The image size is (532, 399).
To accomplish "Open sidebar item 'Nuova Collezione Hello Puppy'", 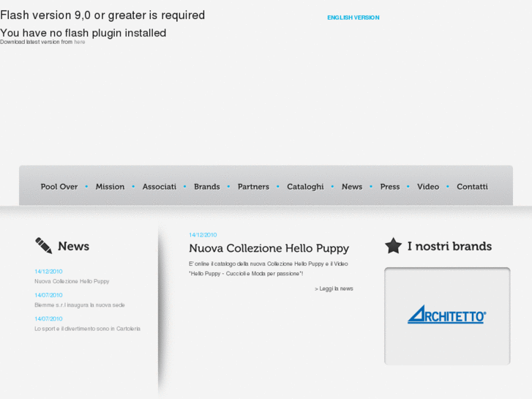I will pos(72,281).
